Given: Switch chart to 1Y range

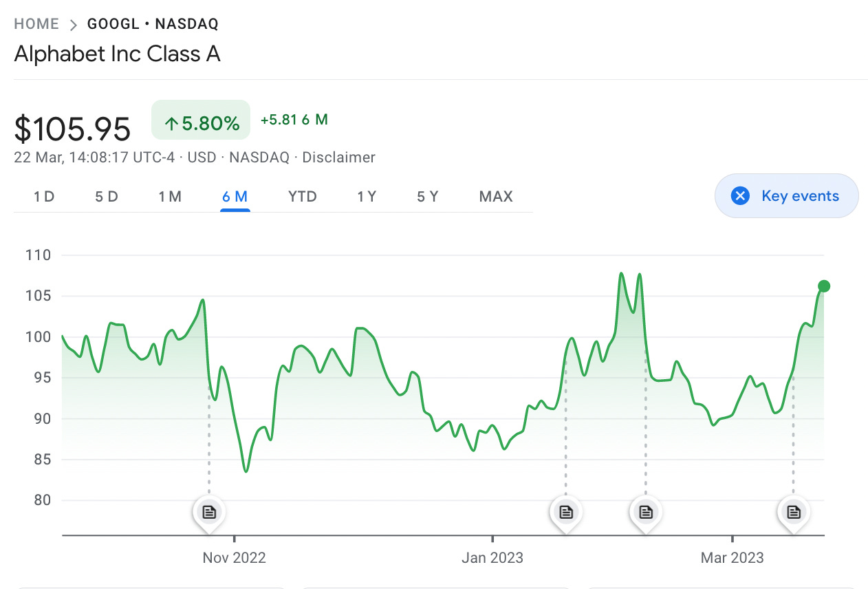Looking at the screenshot, I should tap(367, 197).
